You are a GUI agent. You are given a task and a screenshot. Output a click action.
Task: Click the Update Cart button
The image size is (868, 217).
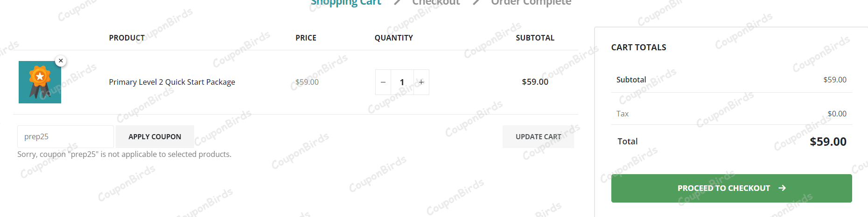click(x=538, y=136)
